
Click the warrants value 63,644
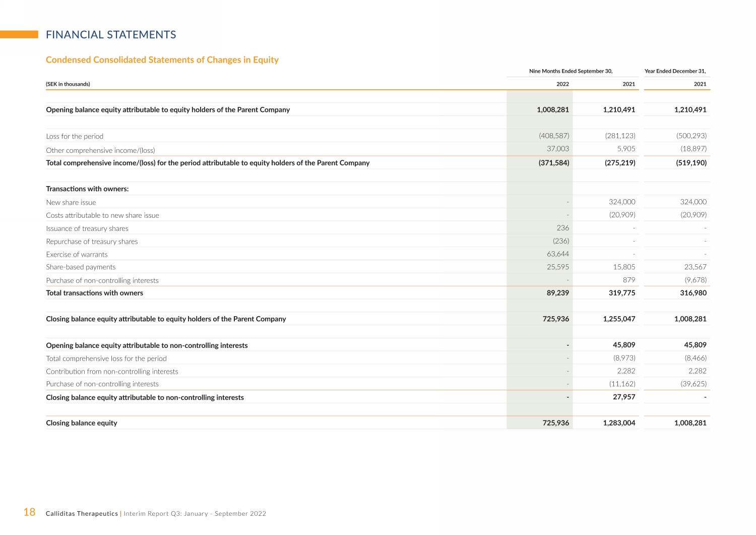tap(558, 254)
